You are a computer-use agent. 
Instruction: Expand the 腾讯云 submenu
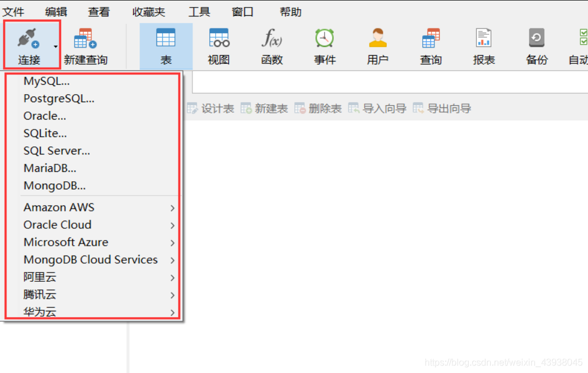coord(92,295)
